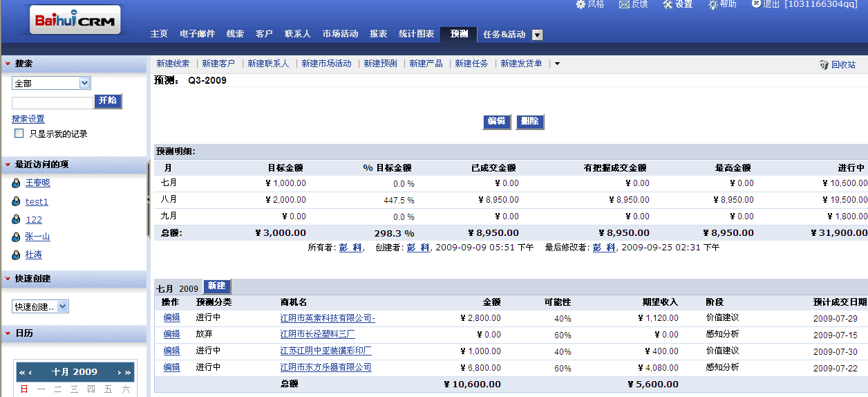
Task: Click the contact icon beside 王春晓
Action: pos(17,183)
